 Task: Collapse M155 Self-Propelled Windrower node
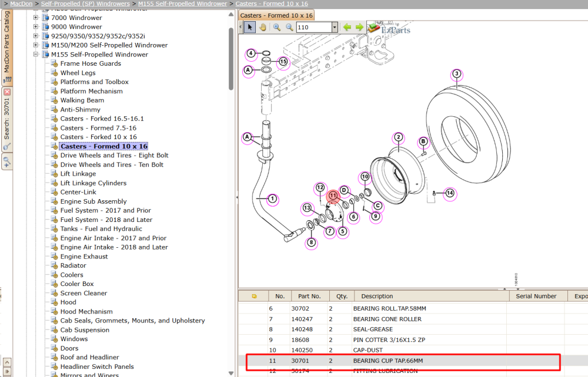36,54
